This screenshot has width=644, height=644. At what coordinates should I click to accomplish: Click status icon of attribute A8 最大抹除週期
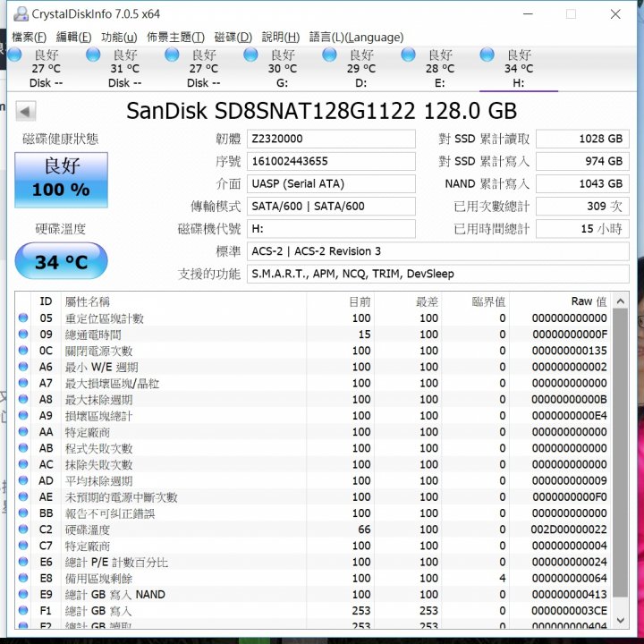[23, 399]
